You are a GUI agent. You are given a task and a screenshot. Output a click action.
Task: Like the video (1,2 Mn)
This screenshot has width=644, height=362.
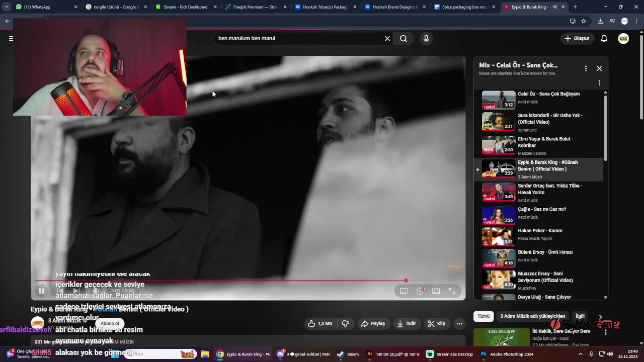click(x=320, y=324)
